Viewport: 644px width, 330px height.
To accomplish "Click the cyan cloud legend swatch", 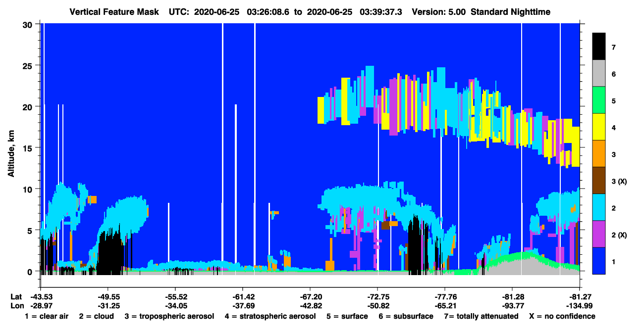I will tap(599, 207).
